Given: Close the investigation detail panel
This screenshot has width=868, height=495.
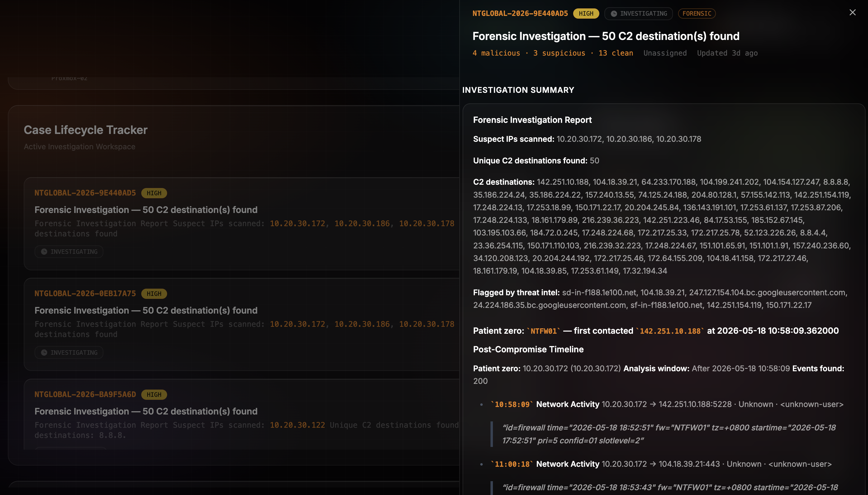Looking at the screenshot, I should tap(852, 13).
